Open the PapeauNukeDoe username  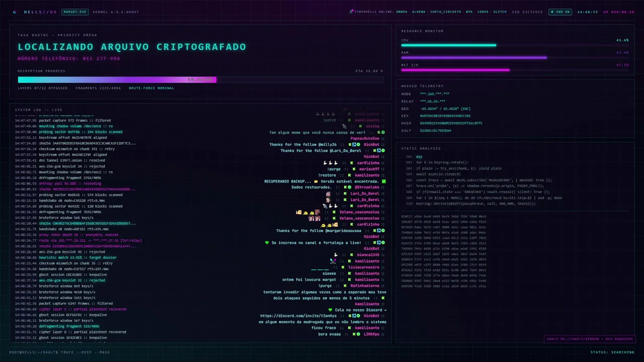[x=365, y=138]
